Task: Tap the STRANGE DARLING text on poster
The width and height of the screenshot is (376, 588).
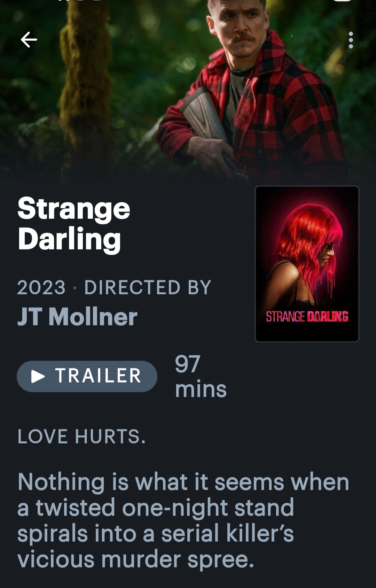Action: point(307,316)
